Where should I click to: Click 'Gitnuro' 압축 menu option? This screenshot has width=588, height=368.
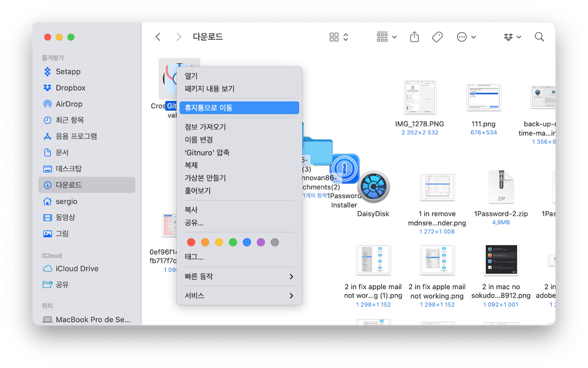coord(207,153)
